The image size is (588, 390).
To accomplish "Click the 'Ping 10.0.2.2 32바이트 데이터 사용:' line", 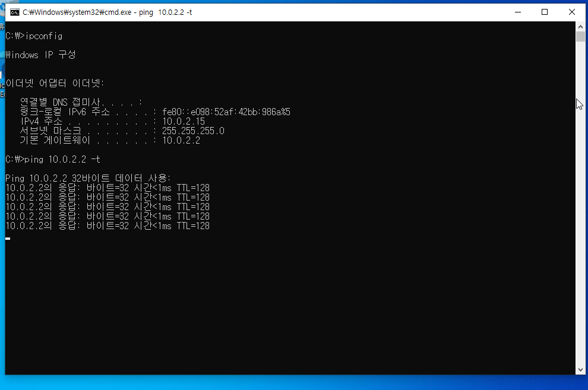I will (88, 178).
